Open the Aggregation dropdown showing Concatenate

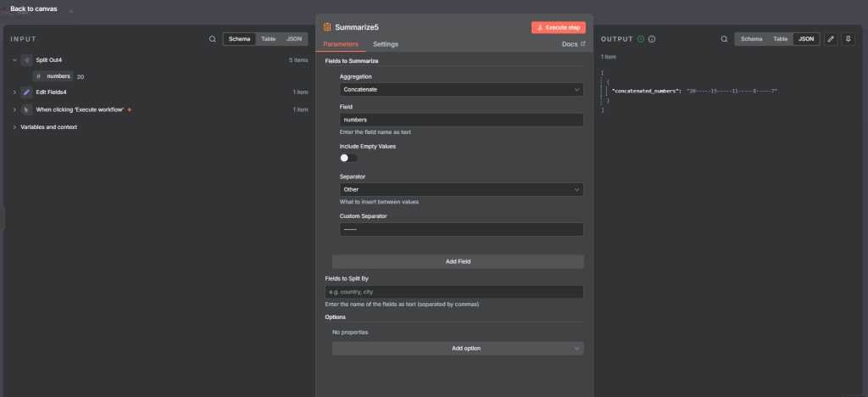tap(461, 89)
